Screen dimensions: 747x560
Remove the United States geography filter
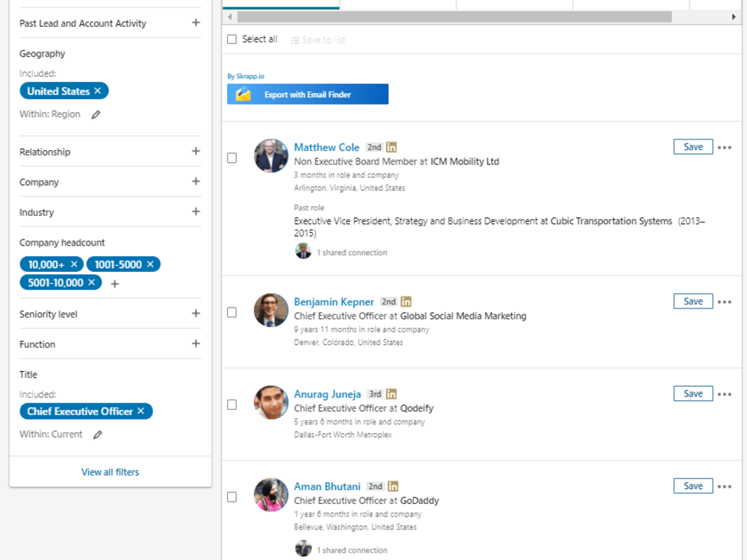pos(98,90)
